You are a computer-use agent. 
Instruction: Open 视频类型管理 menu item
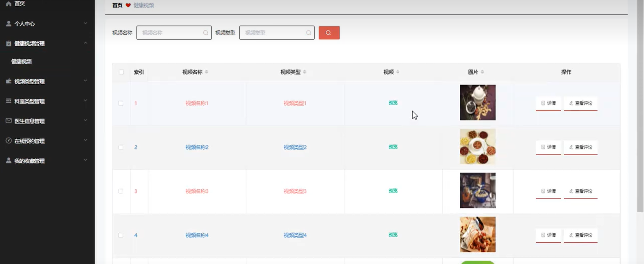point(47,81)
